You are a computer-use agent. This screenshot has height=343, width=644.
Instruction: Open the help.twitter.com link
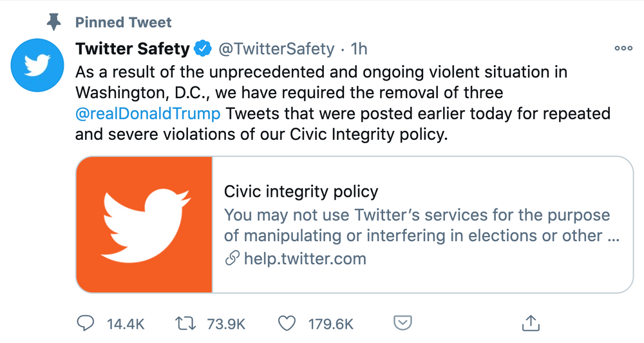(x=305, y=259)
